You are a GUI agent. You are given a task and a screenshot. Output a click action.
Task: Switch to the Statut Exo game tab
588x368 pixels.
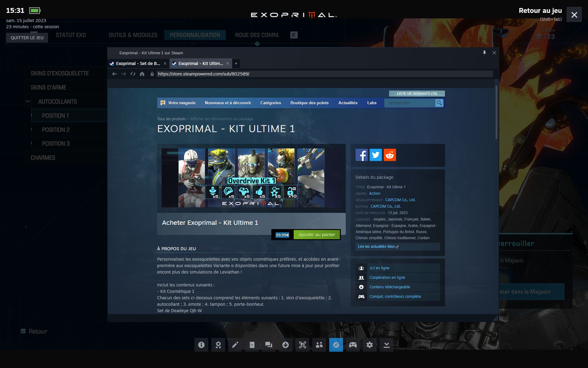(x=71, y=35)
